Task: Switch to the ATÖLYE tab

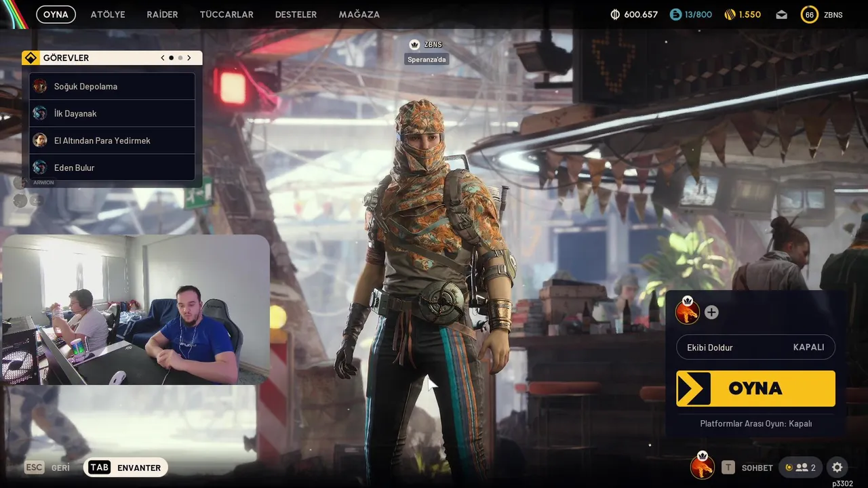Action: click(x=108, y=14)
